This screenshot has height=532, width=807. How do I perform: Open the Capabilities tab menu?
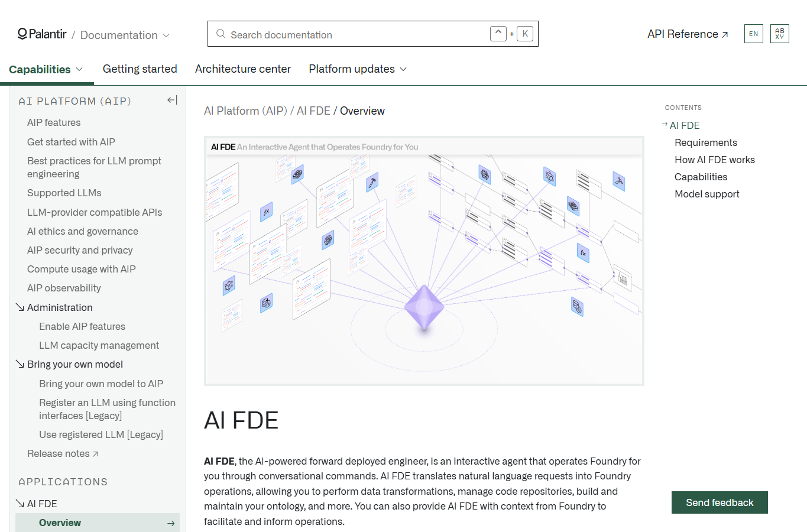(46, 69)
